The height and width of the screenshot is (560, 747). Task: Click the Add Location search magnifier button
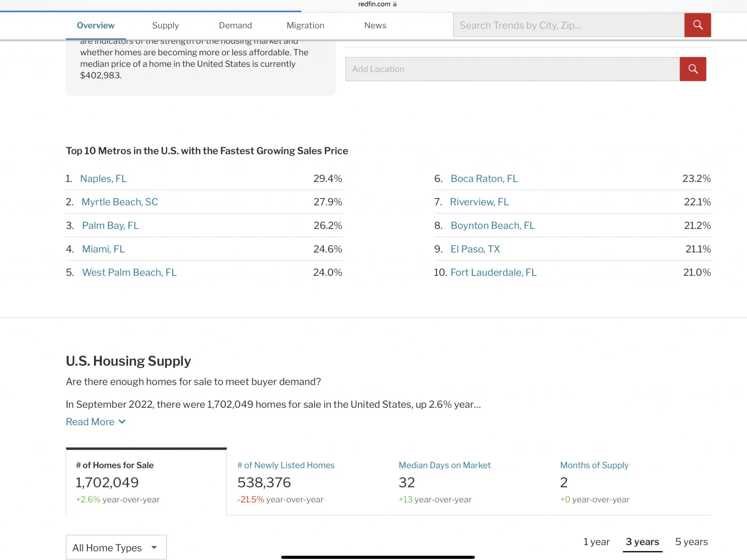point(693,69)
